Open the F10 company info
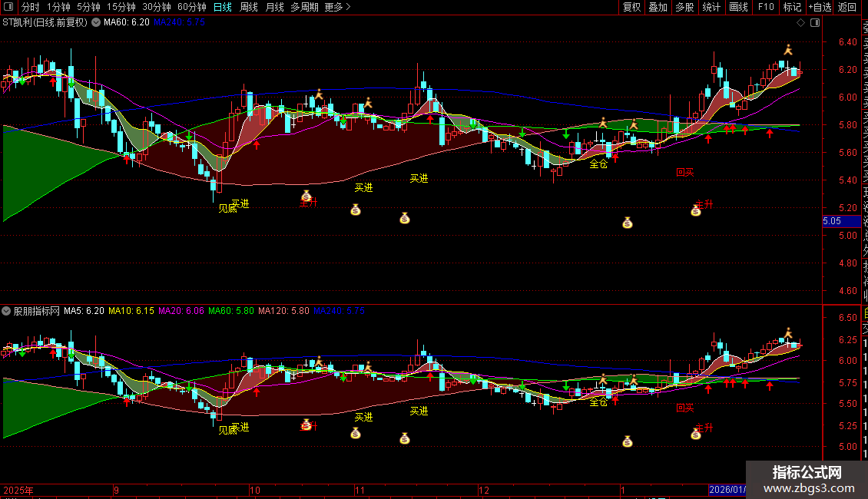 766,7
